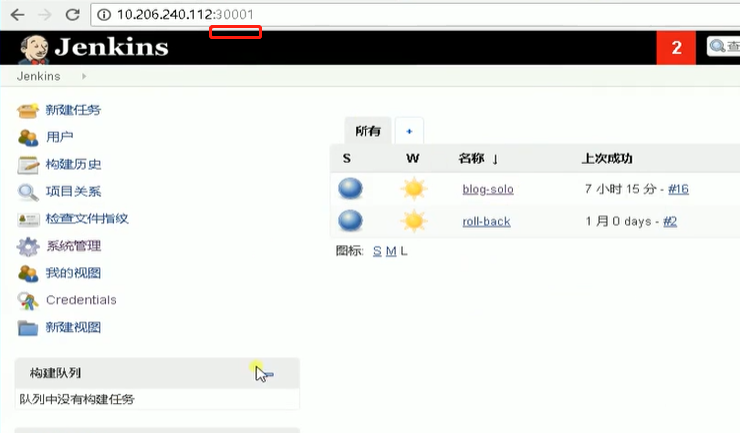This screenshot has width=740, height=433.
Task: Open the 检查文件指纹 link
Action: pyautogui.click(x=87, y=218)
